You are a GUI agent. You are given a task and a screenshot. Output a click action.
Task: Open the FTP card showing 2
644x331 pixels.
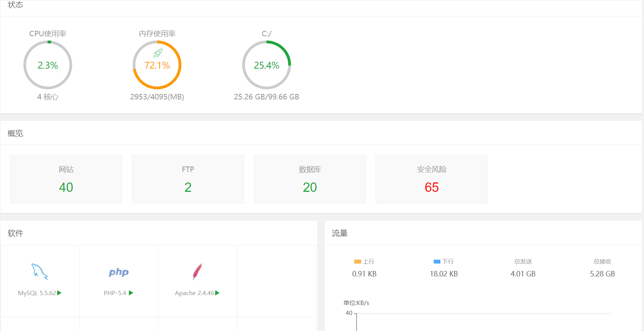[x=188, y=179]
